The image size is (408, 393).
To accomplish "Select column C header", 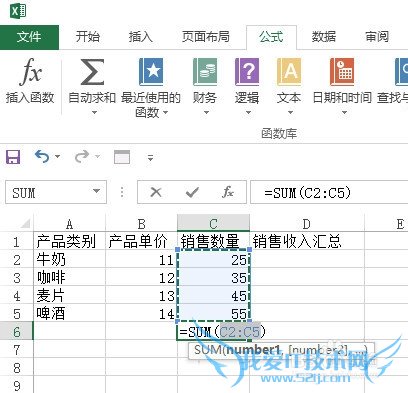I will (213, 223).
